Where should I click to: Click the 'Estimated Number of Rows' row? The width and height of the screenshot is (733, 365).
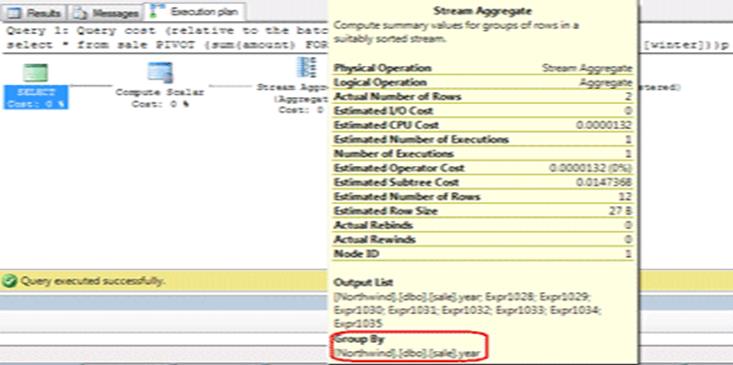(483, 196)
